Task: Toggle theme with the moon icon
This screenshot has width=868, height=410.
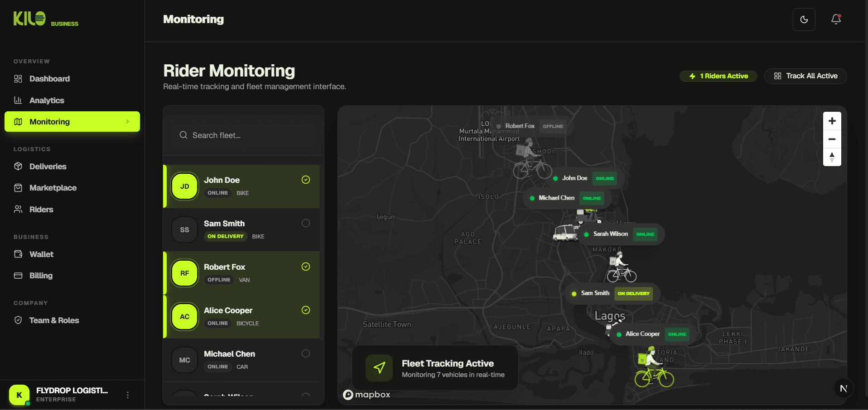Action: coord(804,19)
